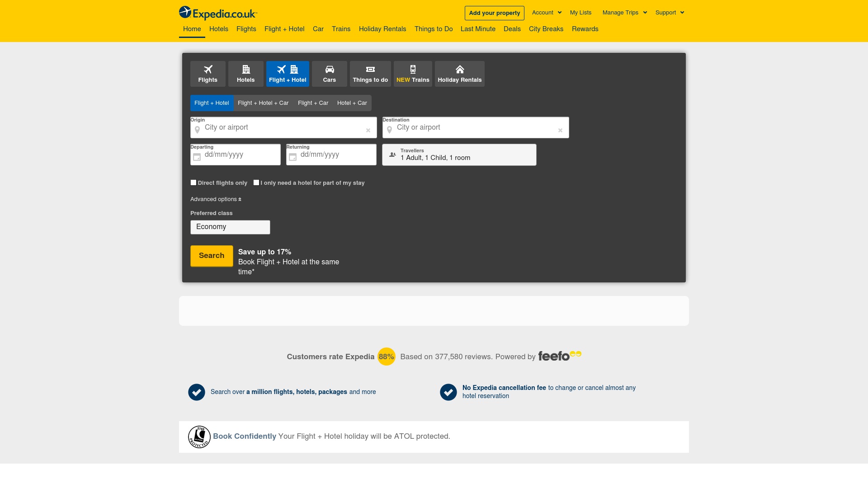The image size is (868, 488).
Task: Open the Support dropdown
Action: click(670, 13)
